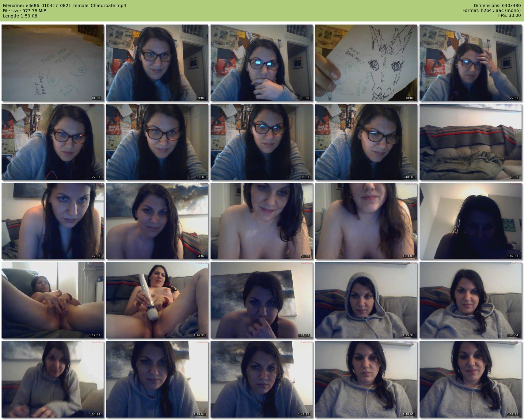Click the Dimensions 640x480 header text

pyautogui.click(x=497, y=6)
